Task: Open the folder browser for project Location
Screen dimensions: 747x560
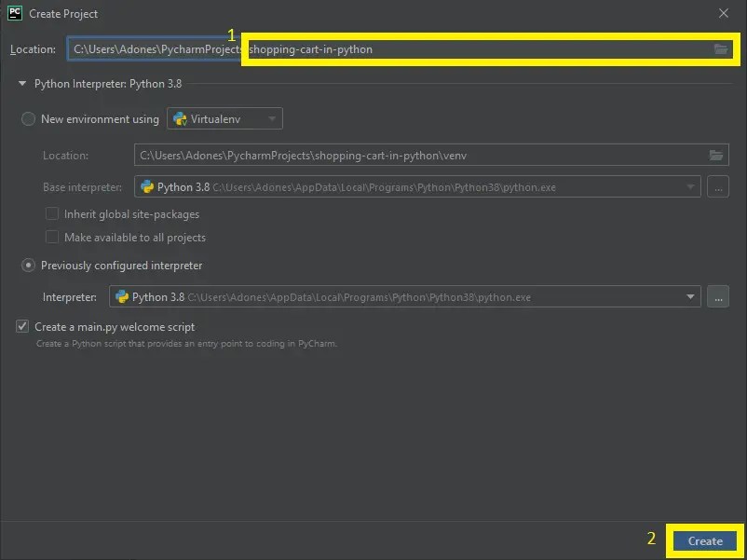Action: (722, 48)
